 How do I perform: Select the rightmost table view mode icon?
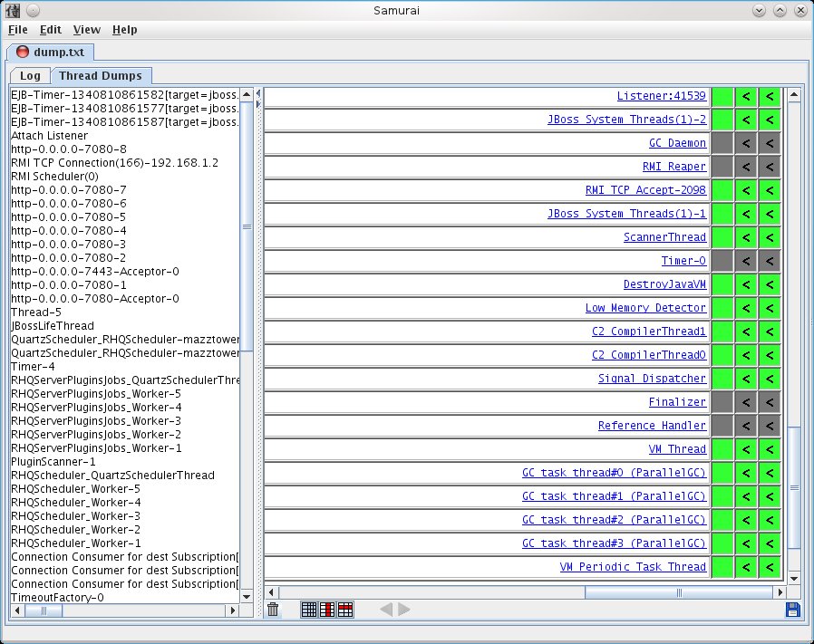coord(344,610)
